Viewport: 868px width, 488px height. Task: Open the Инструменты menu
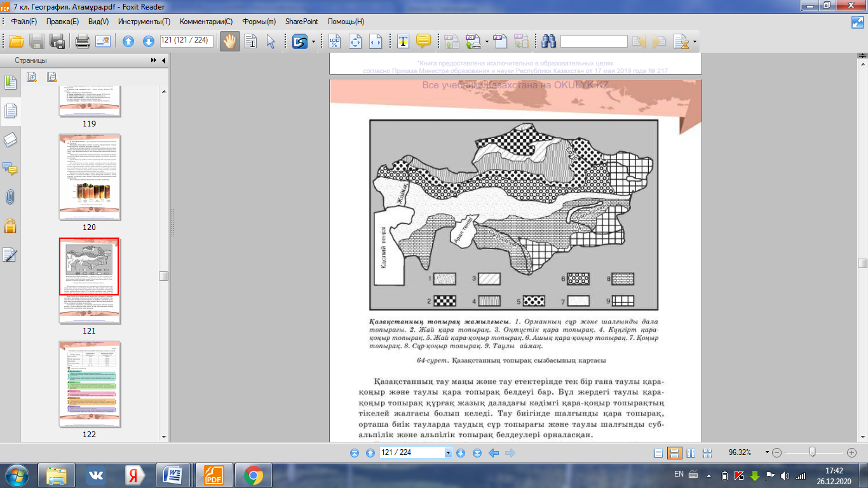[144, 21]
